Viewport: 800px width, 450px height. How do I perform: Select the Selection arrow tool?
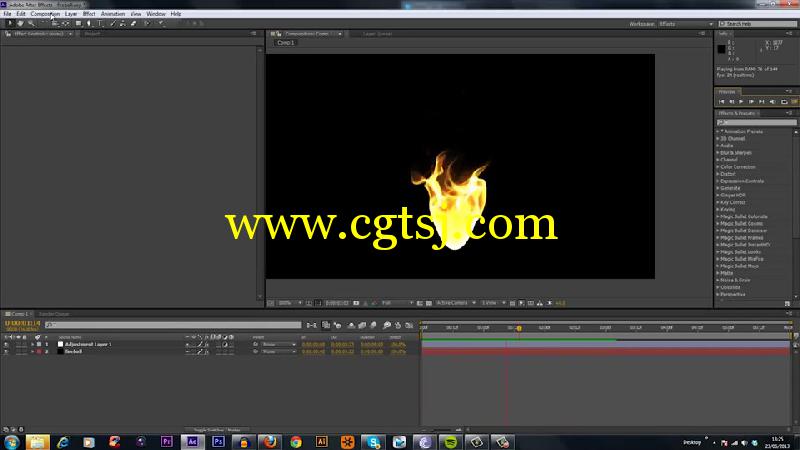point(10,23)
